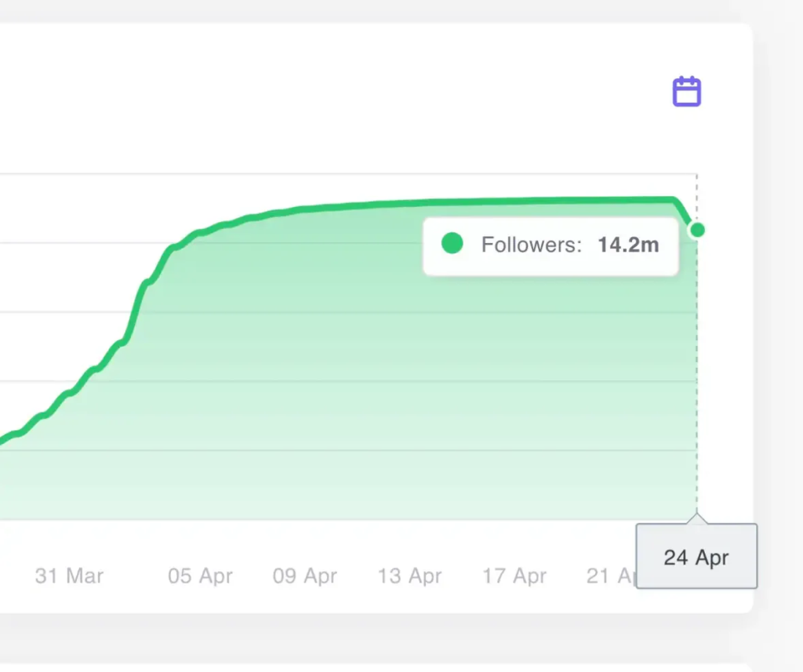Click the 13 Apr axis label

click(409, 576)
